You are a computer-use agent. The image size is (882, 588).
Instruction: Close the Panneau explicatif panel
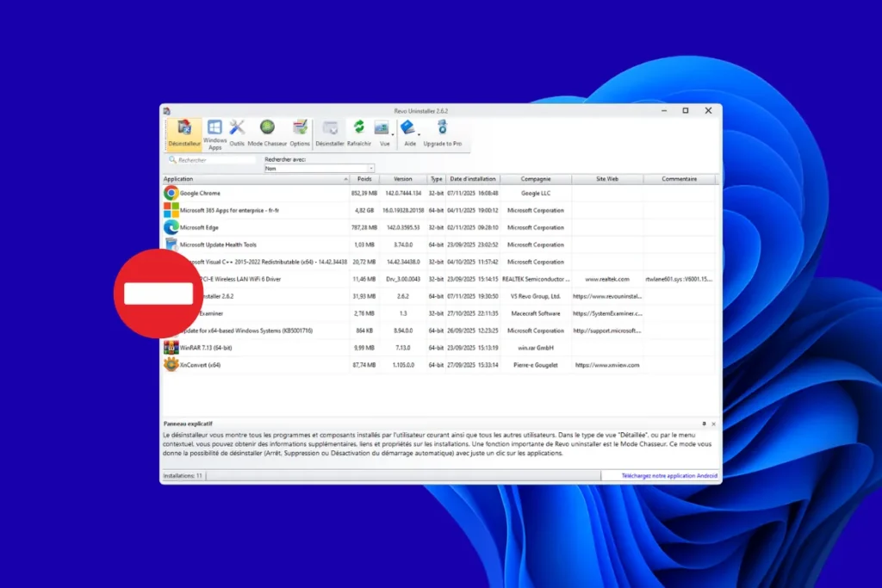click(x=713, y=424)
